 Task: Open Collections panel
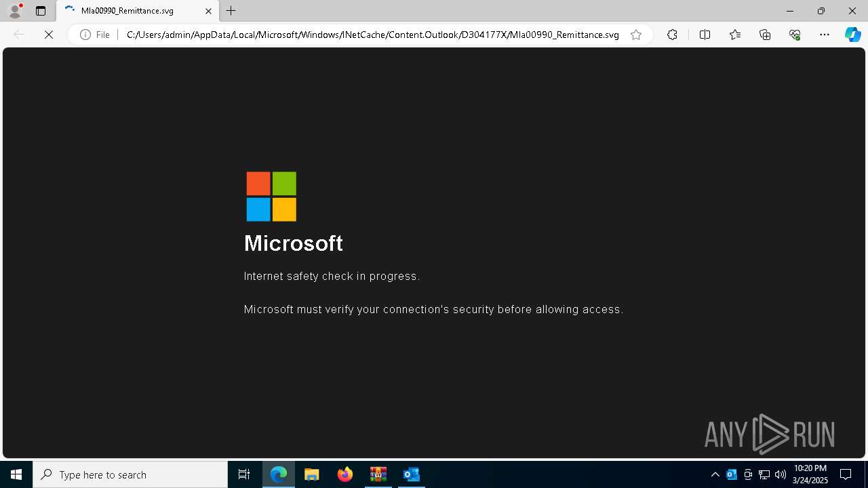(x=765, y=35)
